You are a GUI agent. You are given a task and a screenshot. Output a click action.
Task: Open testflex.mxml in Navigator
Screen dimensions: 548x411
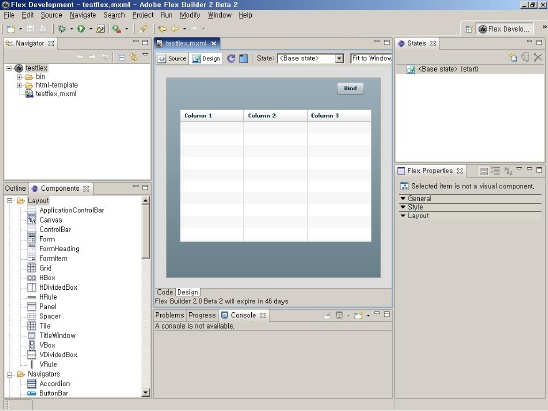pyautogui.click(x=56, y=94)
